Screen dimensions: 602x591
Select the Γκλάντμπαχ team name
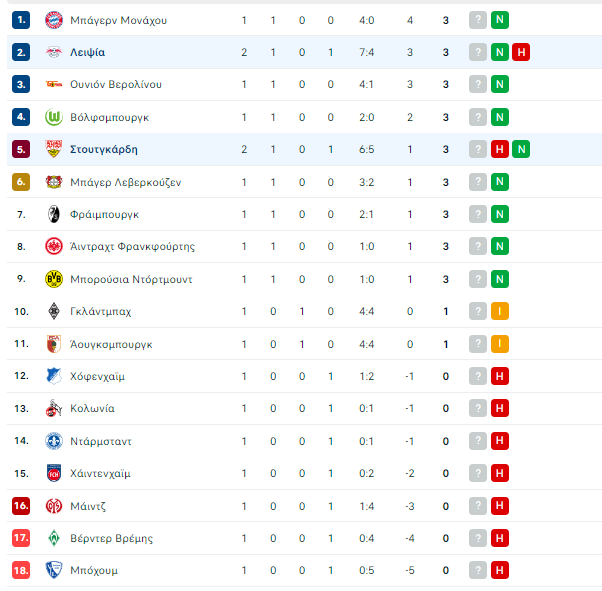point(100,311)
